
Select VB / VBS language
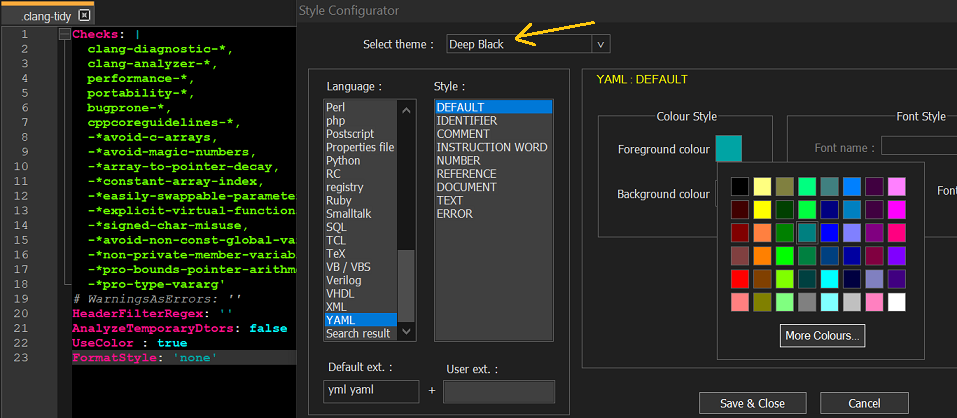pyautogui.click(x=360, y=267)
